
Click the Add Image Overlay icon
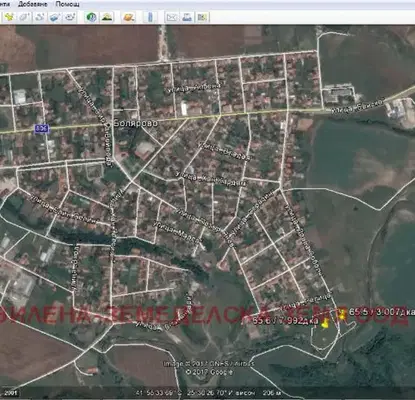[x=55, y=17]
